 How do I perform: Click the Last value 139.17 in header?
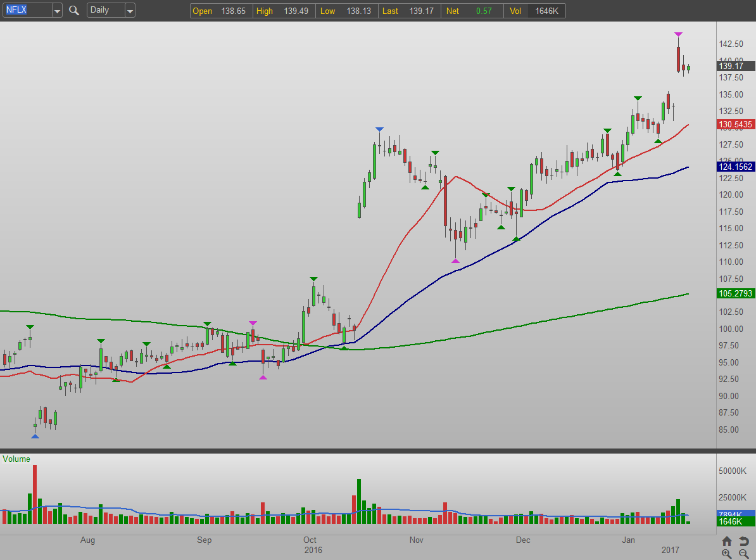422,11
